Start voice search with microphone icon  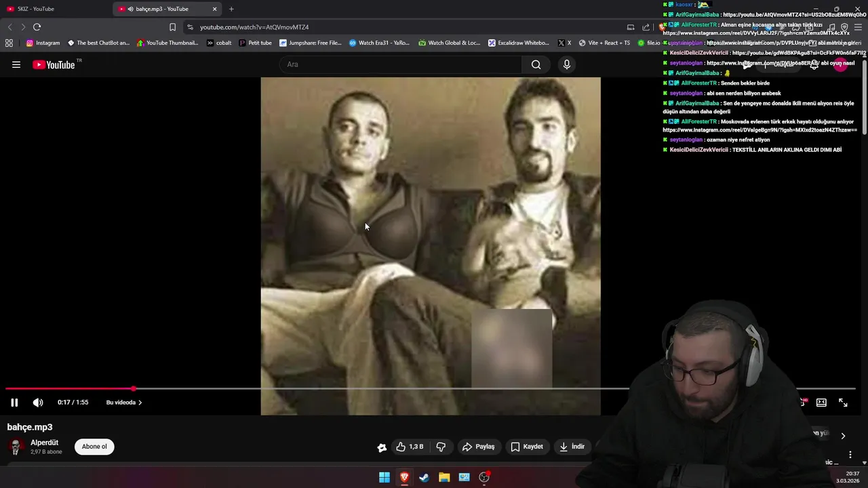point(567,64)
